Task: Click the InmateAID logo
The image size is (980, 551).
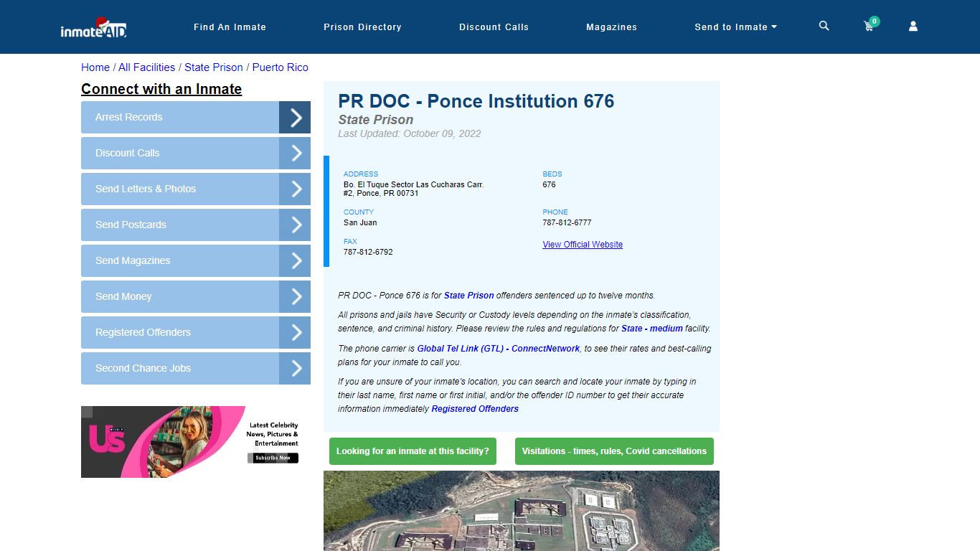Action: tap(93, 27)
